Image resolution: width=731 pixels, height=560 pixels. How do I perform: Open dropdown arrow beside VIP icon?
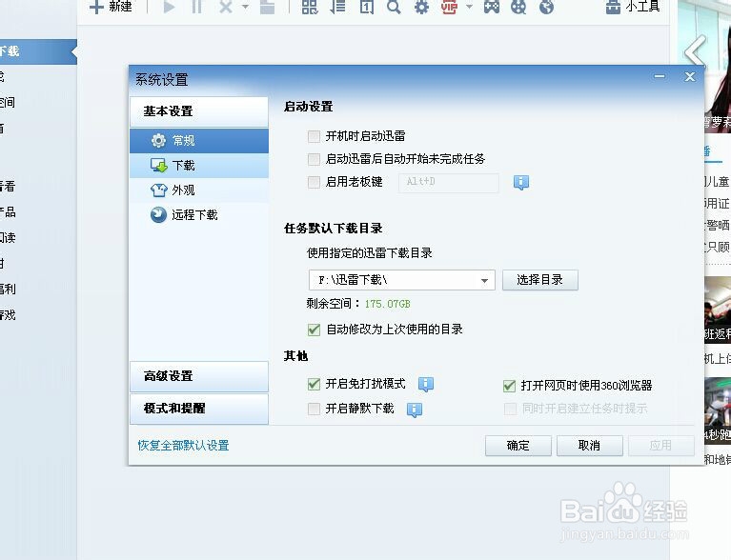point(470,7)
